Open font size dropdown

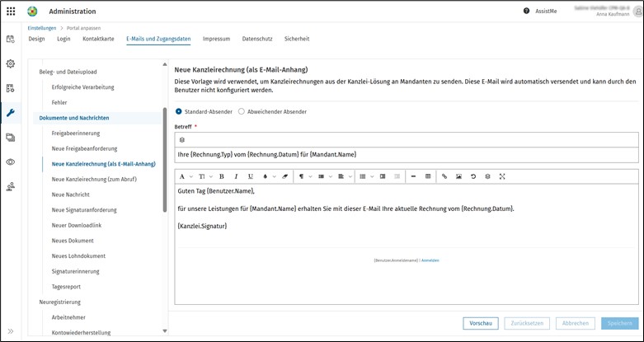(x=205, y=176)
